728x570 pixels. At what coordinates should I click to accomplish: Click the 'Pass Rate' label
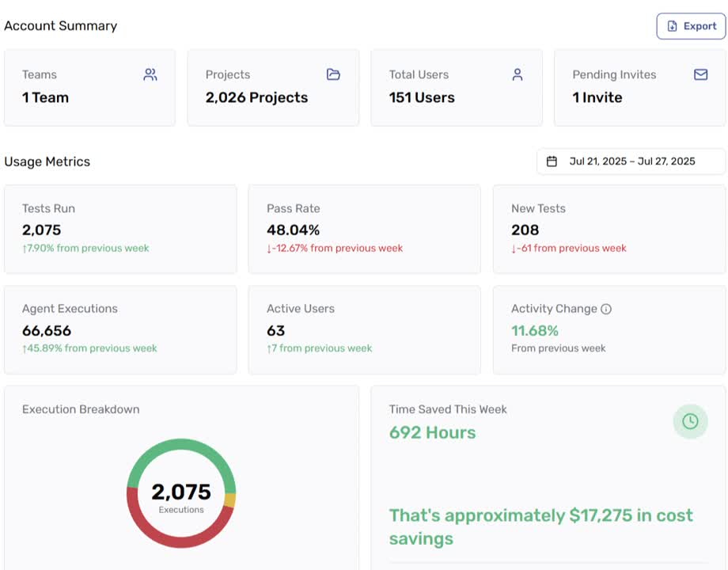coord(294,208)
